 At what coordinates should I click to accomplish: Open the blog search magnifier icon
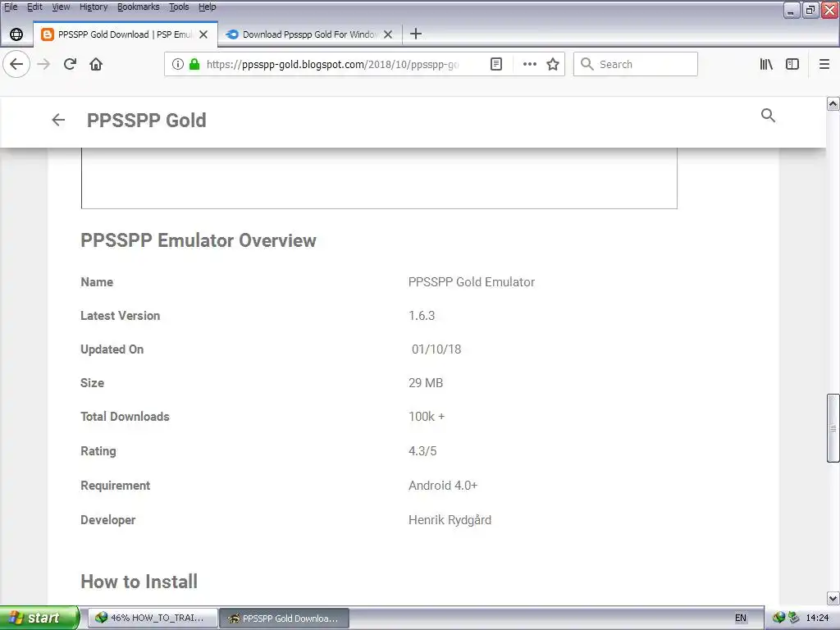point(768,115)
